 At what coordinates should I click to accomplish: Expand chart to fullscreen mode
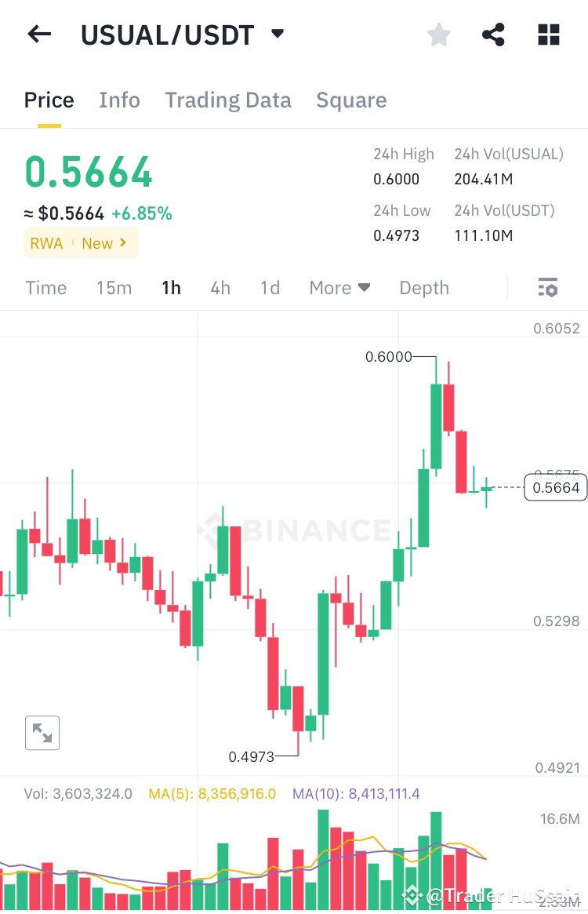[42, 733]
